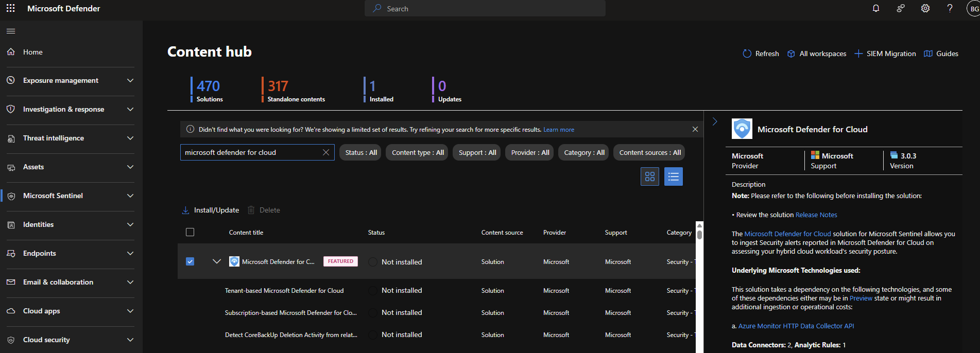Open the Release Notes link
Viewport: 980px width, 353px height.
(816, 215)
